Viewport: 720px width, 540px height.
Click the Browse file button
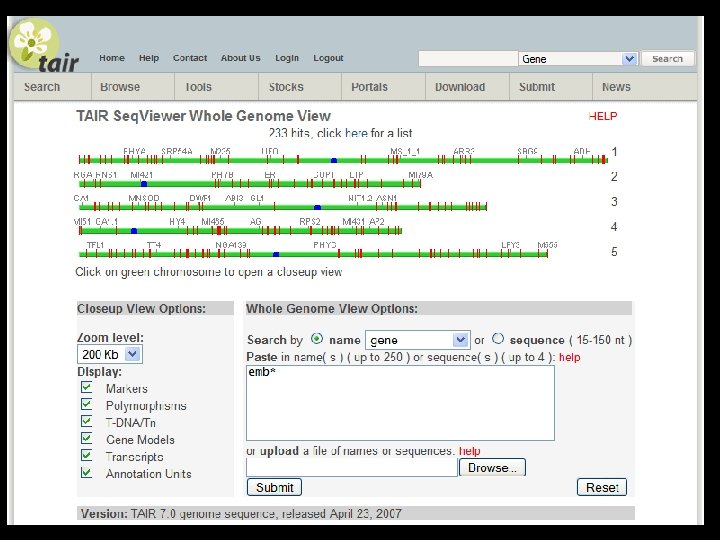coord(492,467)
